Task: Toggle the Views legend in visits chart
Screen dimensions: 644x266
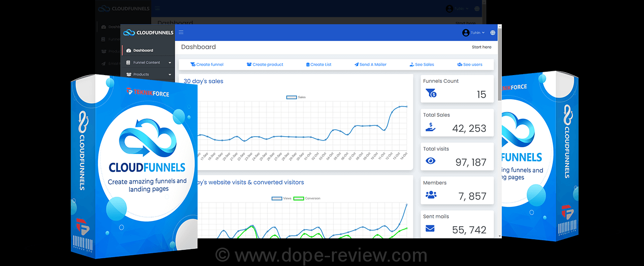Action: click(281, 198)
